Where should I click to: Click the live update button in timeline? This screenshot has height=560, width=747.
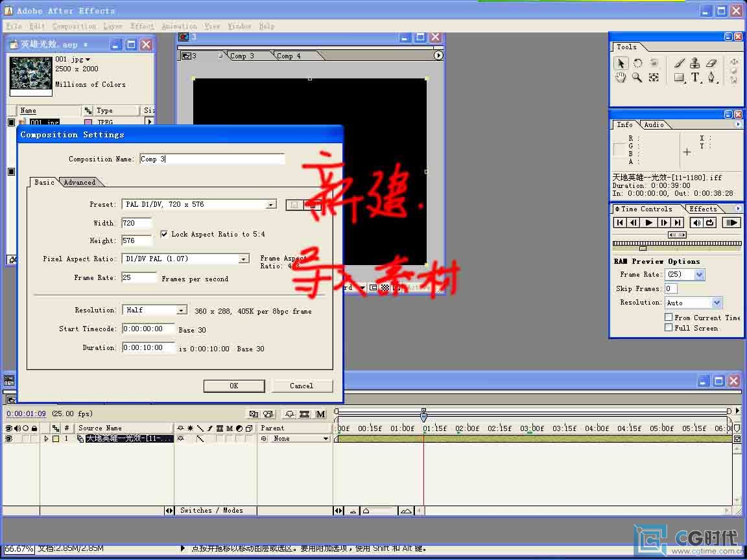[x=254, y=414]
